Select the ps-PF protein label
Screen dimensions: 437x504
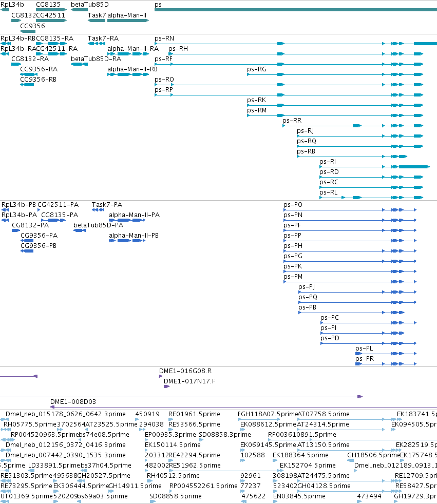pos(292,225)
